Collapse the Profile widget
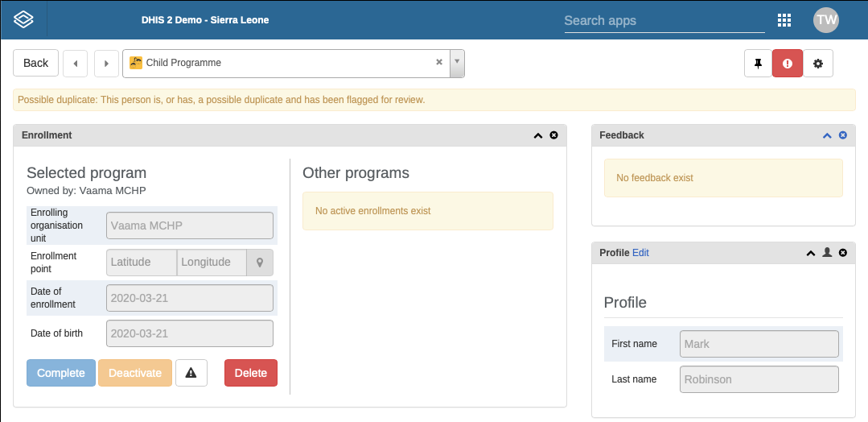The width and height of the screenshot is (868, 422). (x=811, y=253)
